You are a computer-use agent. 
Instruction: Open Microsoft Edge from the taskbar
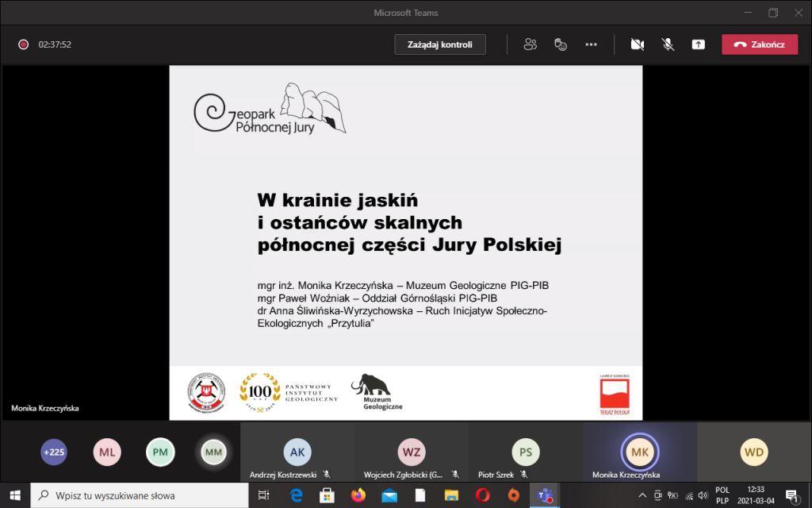tap(297, 495)
